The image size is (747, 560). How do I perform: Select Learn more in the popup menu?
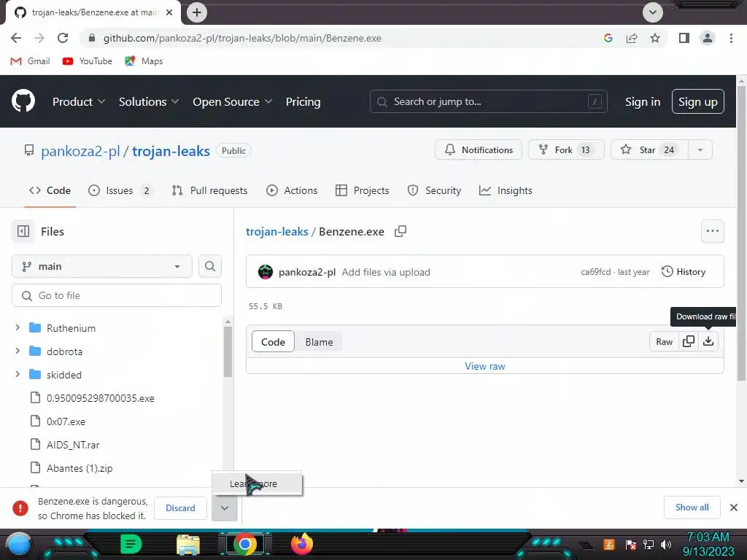point(257,484)
